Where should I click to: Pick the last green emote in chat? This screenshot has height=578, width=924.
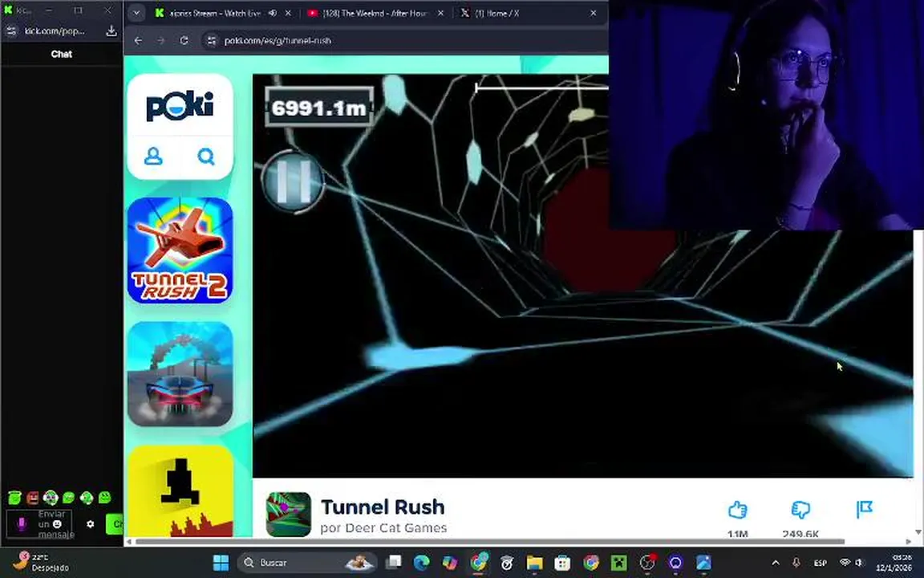point(105,498)
